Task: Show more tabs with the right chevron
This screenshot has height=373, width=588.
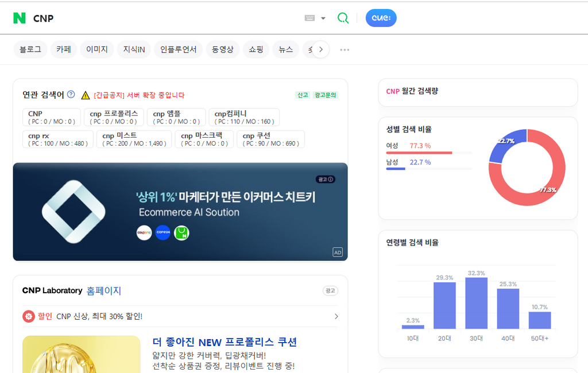Action: point(320,49)
